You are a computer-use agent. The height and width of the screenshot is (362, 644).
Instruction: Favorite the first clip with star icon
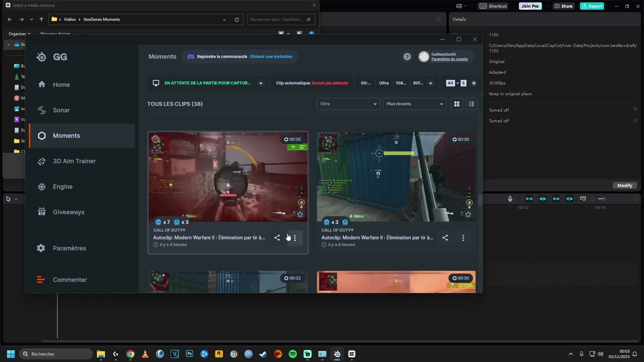pyautogui.click(x=300, y=214)
